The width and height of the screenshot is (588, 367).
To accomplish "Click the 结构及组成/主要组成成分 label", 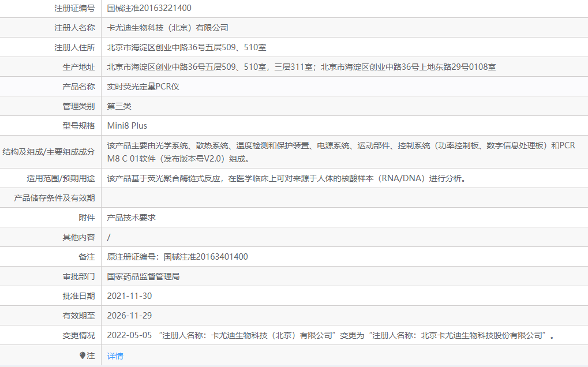I will (x=48, y=152).
